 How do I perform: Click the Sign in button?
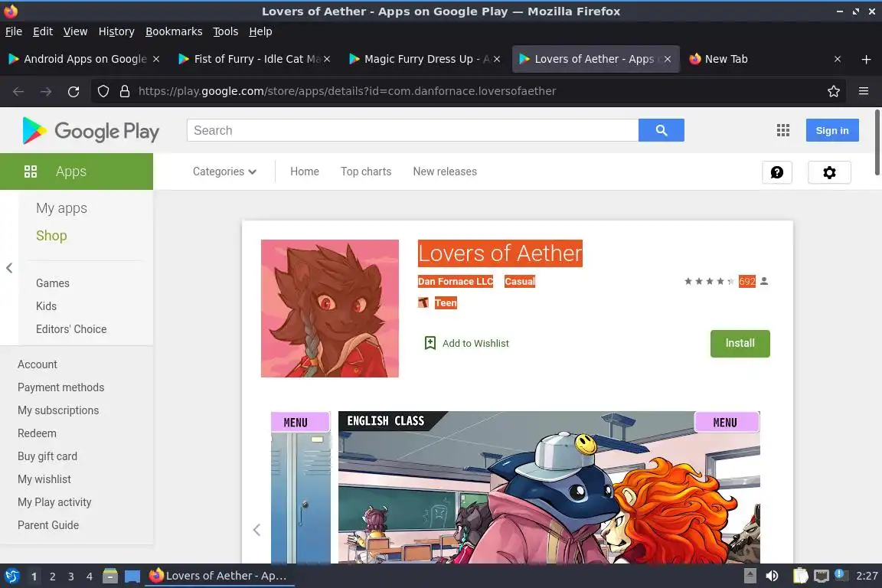[832, 130]
